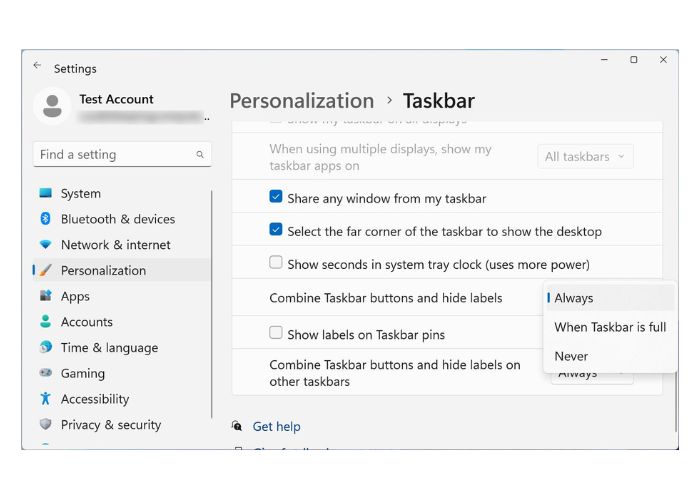
Task: Pick Never from the combine dropdown
Action: click(x=572, y=356)
